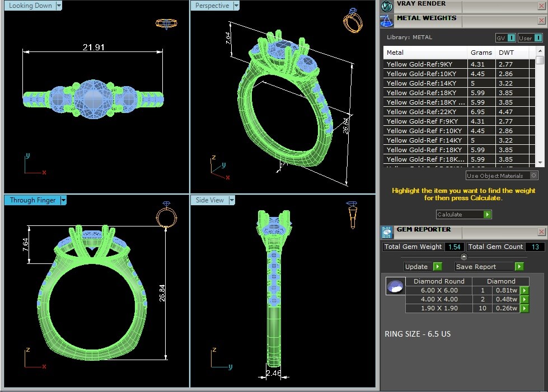
Task: Click the orange ring icon in Side View
Action: 352,214
